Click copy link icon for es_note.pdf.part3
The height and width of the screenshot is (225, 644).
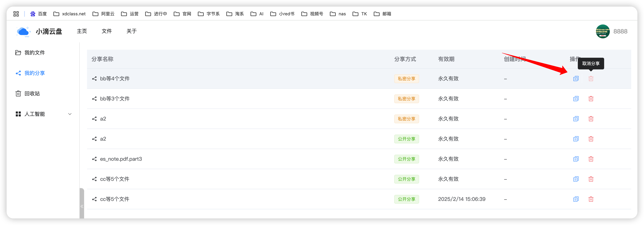point(576,159)
